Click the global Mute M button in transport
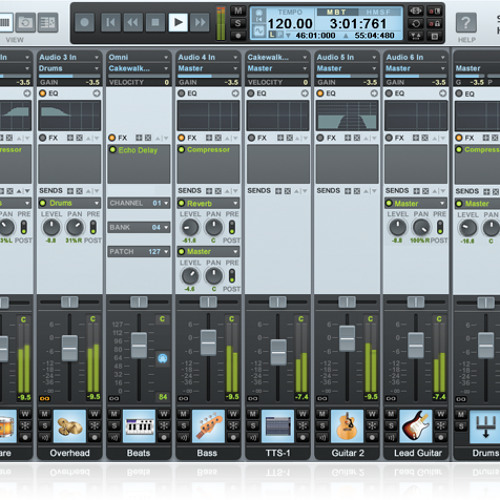 (x=238, y=11)
